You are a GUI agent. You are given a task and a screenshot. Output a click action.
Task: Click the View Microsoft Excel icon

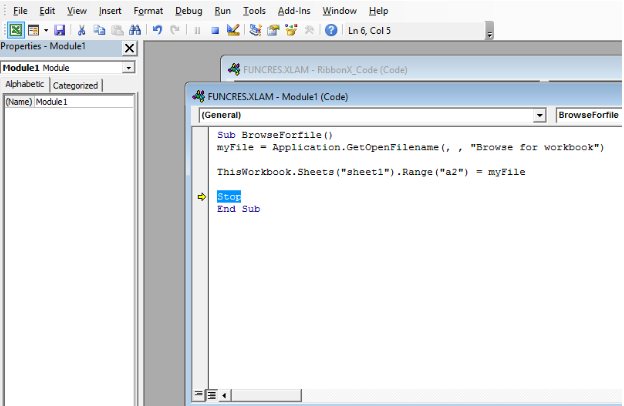[x=16, y=30]
